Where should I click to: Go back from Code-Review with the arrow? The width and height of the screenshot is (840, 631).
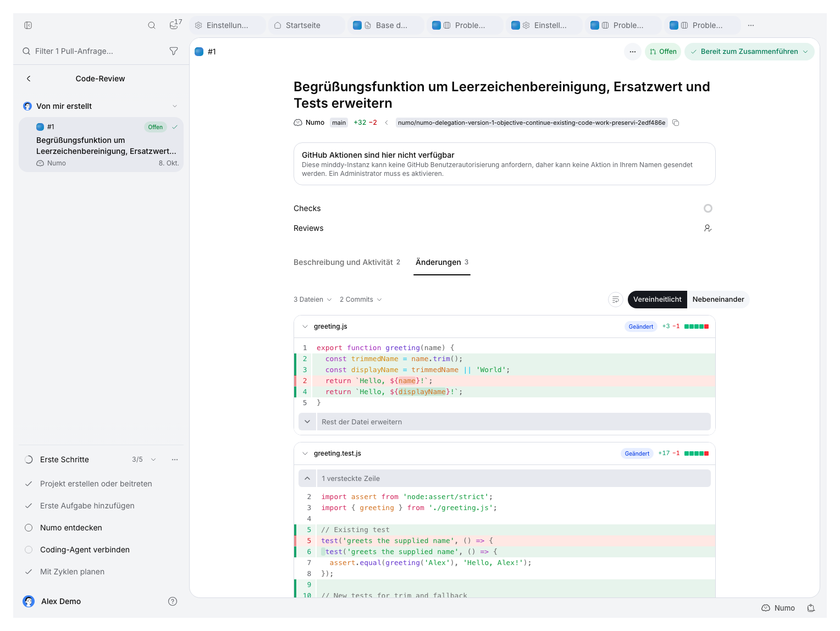tap(29, 79)
